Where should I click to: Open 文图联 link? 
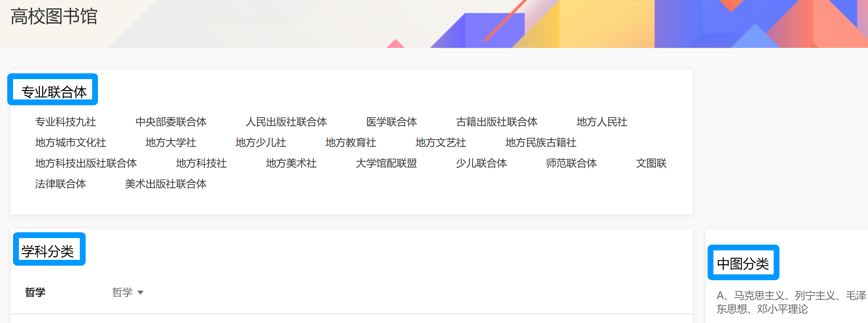[x=651, y=163]
